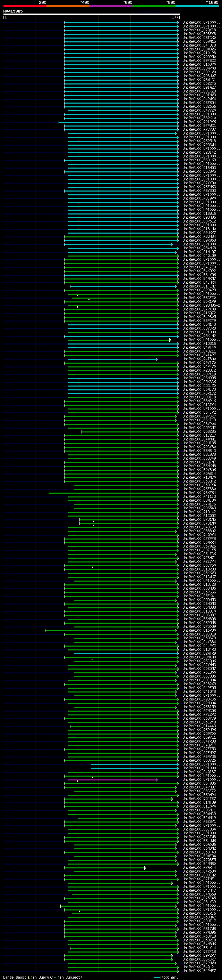The width and height of the screenshot is (222, 980).
Task: Select label UniRef100_Q4T8A0
Action: (199, 359)
